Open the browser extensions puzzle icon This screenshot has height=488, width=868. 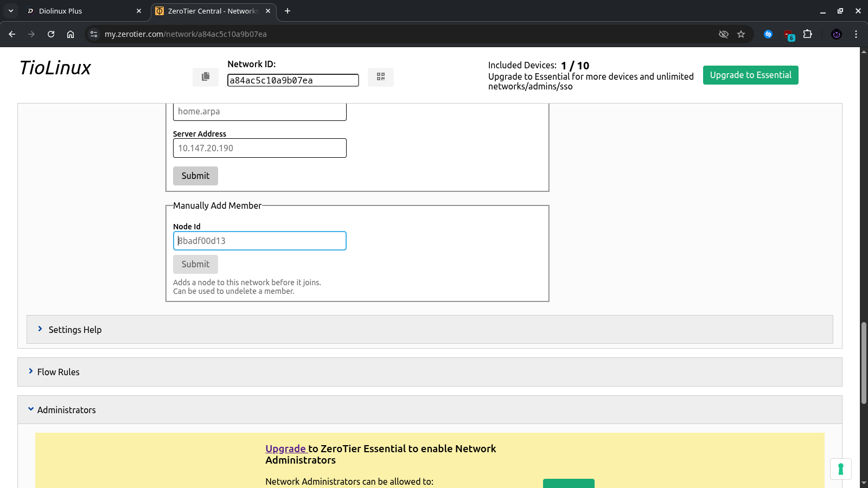coord(807,34)
